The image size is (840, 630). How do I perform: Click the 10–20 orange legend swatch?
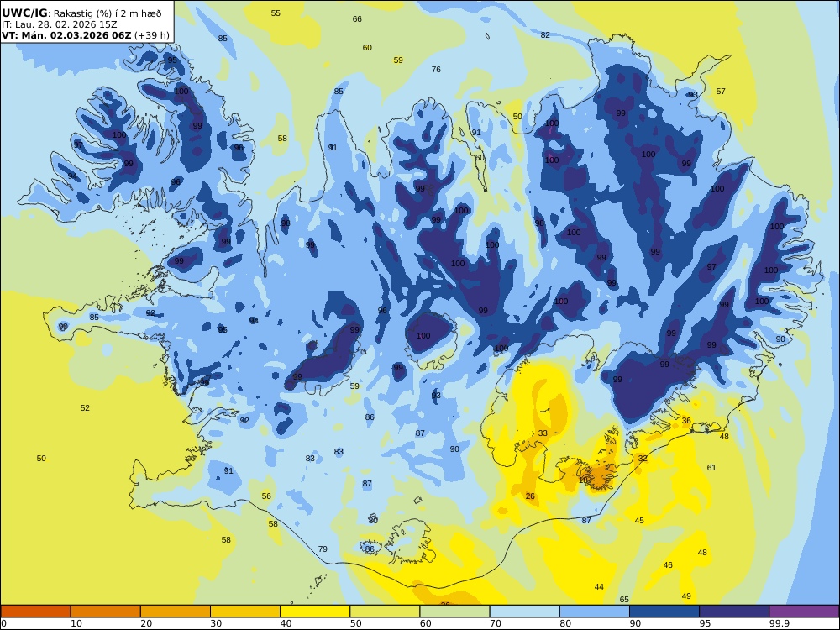point(106,612)
